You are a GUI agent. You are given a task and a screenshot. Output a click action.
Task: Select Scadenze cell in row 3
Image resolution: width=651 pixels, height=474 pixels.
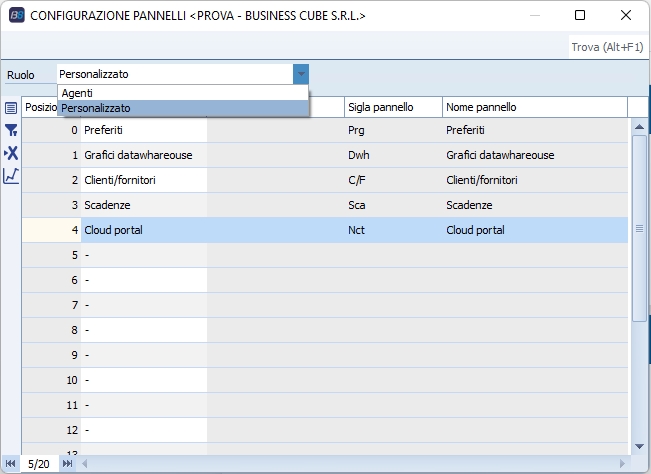[x=144, y=205]
